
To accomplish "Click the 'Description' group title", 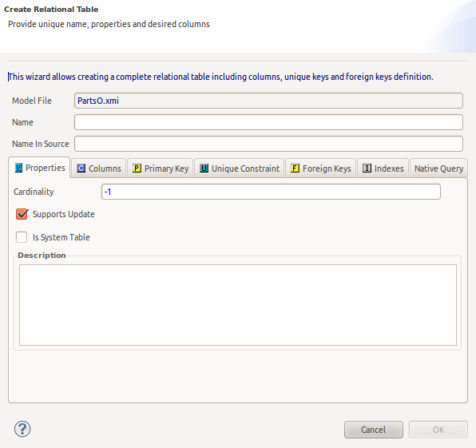I will (x=42, y=256).
